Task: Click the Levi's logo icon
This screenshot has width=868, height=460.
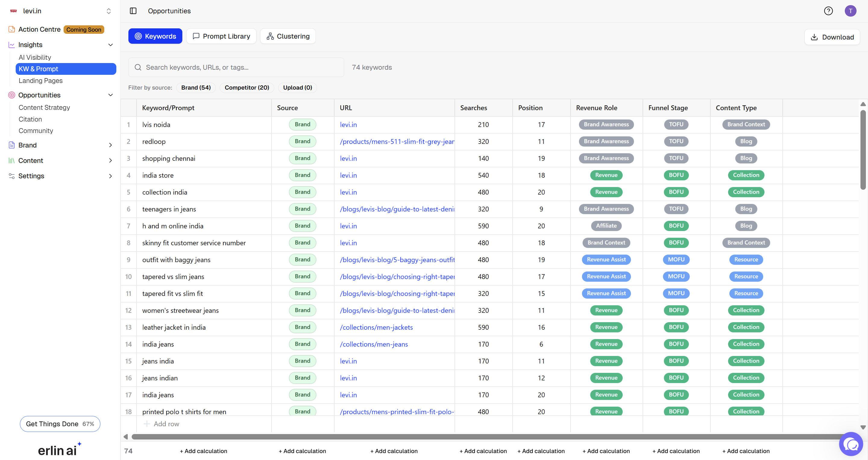Action: point(14,11)
